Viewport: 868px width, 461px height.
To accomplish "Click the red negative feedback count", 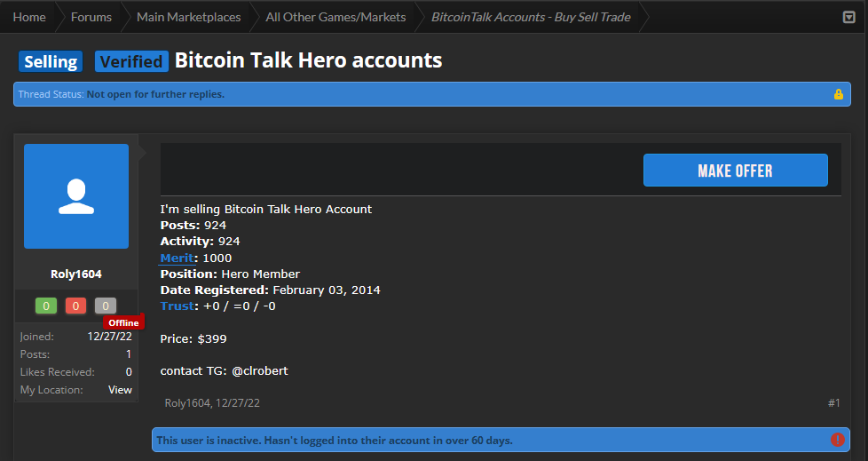I will [x=75, y=306].
